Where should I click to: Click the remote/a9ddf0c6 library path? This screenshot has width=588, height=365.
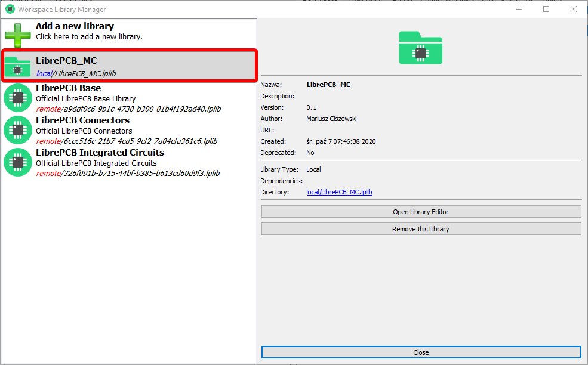[x=128, y=109]
